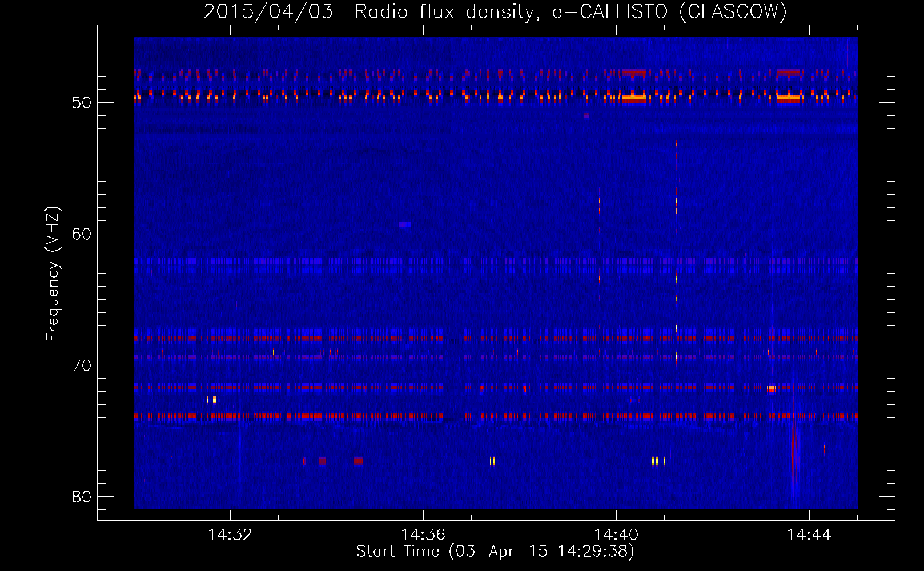Click the 14:44 time tick label
Screen dimensions: 924x571
pos(809,534)
